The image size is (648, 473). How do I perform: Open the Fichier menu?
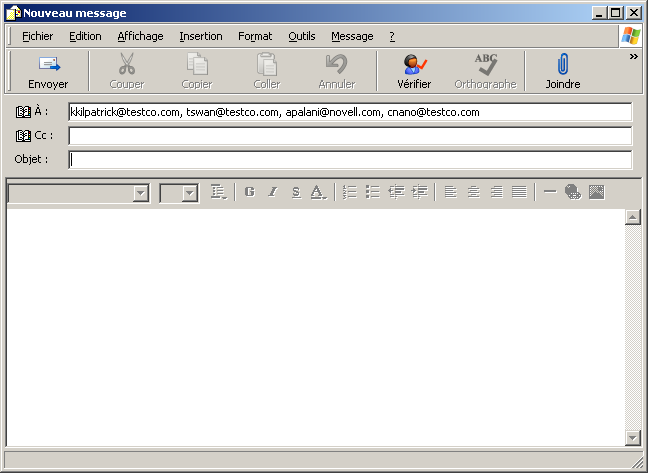(x=38, y=36)
